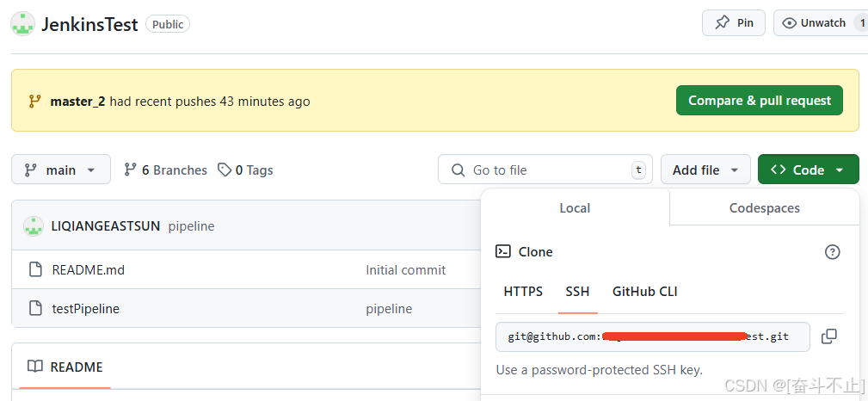Click the JenkinsTest repository avatar icon

[x=23, y=24]
